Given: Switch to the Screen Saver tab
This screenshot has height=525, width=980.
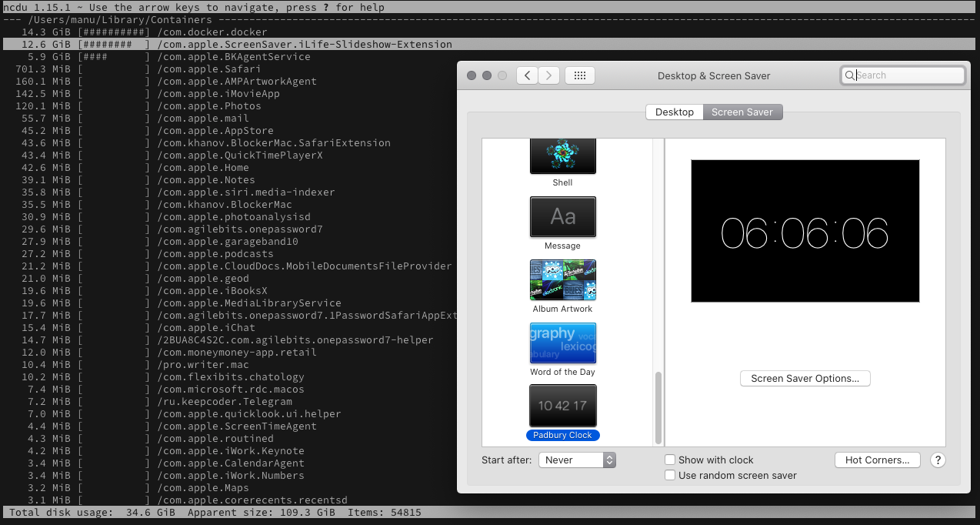Looking at the screenshot, I should (742, 112).
